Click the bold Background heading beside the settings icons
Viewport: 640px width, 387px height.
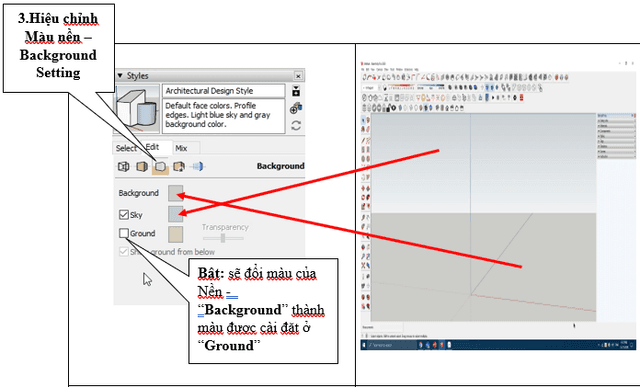click(280, 166)
